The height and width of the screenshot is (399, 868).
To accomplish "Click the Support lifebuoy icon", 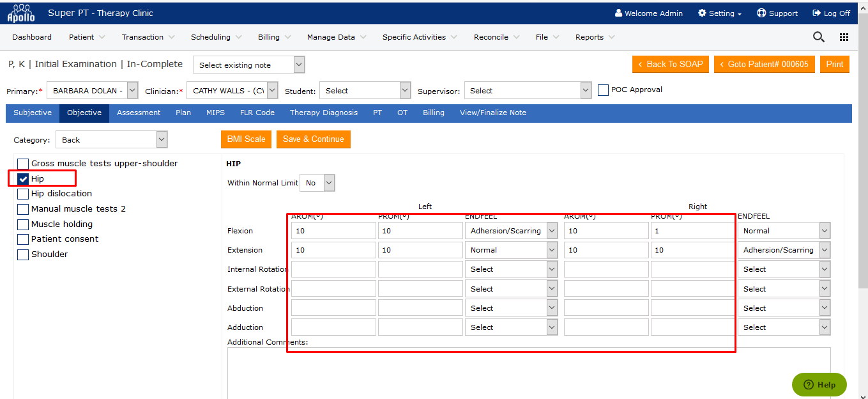I will point(761,13).
